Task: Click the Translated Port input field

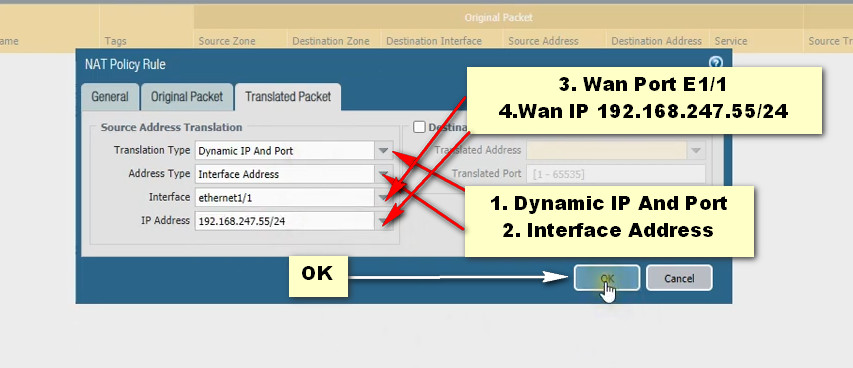Action: (x=616, y=174)
